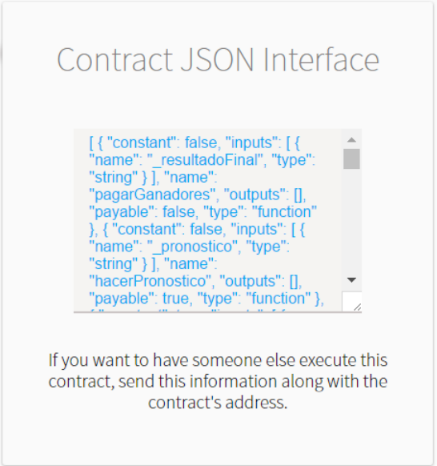437x466 pixels.
Task: Click the "contract's address." text line
Action: [x=218, y=403]
